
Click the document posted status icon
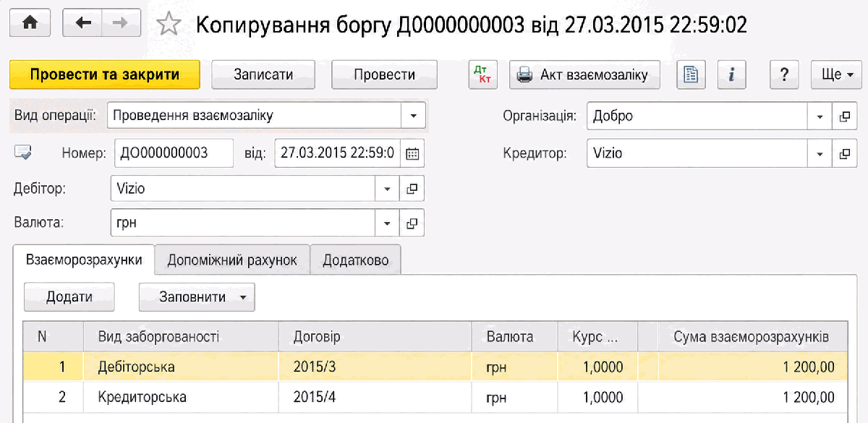click(23, 153)
